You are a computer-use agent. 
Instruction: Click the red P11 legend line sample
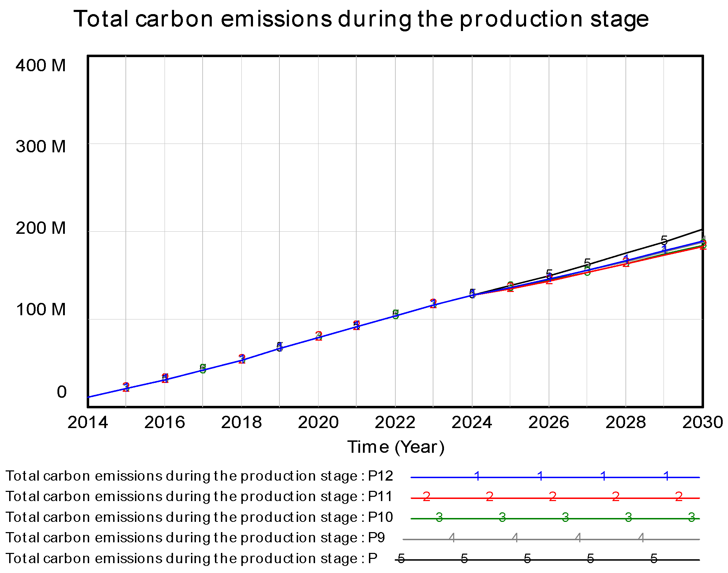pos(555,498)
